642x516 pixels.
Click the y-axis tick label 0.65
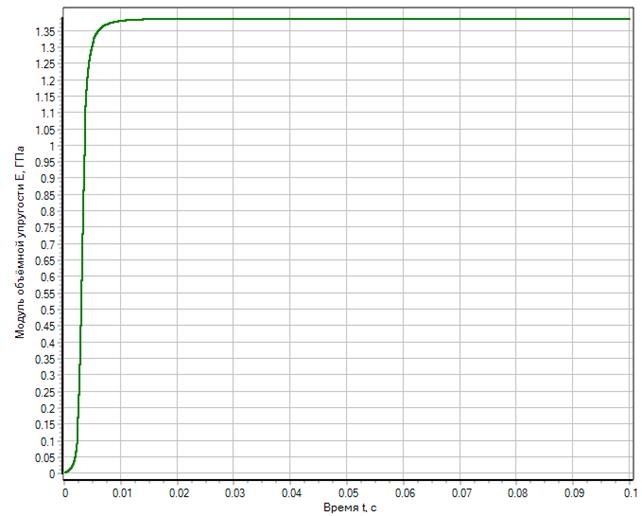[x=45, y=261]
